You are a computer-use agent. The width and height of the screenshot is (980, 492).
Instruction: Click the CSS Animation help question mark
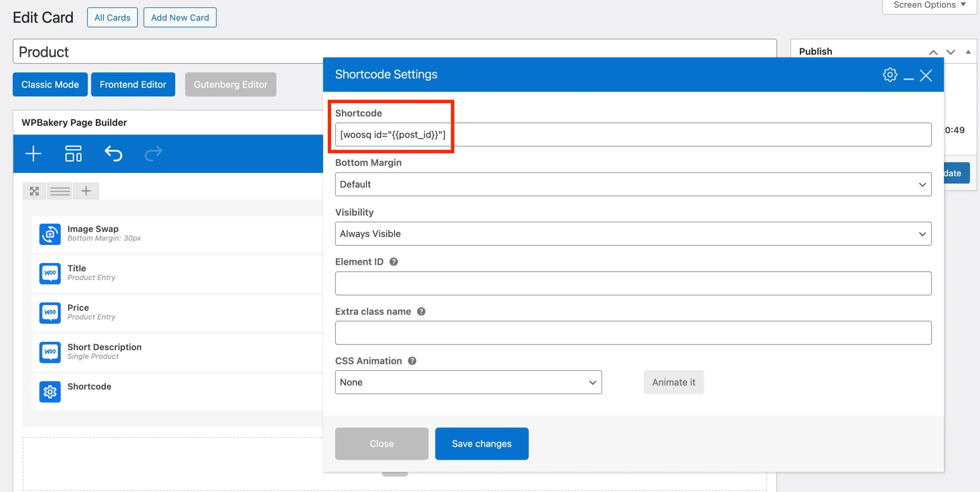[x=412, y=361]
